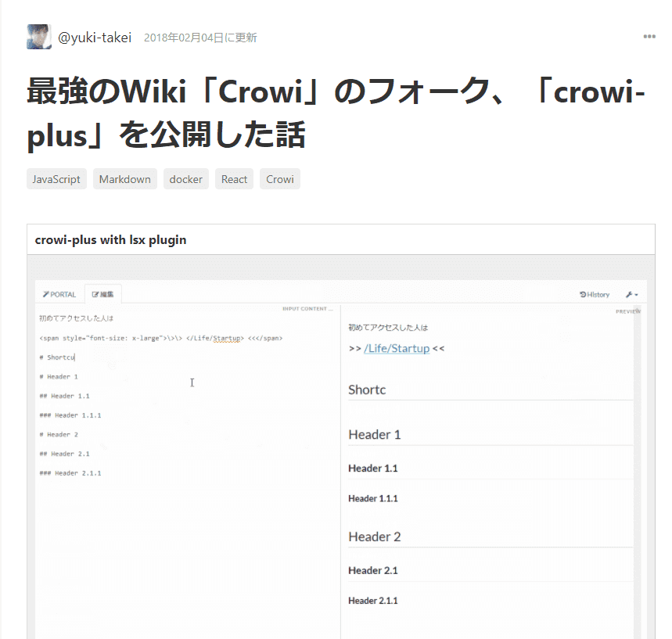Follow the /Life/Startup preview link
This screenshot has height=639, width=672.
click(x=397, y=348)
